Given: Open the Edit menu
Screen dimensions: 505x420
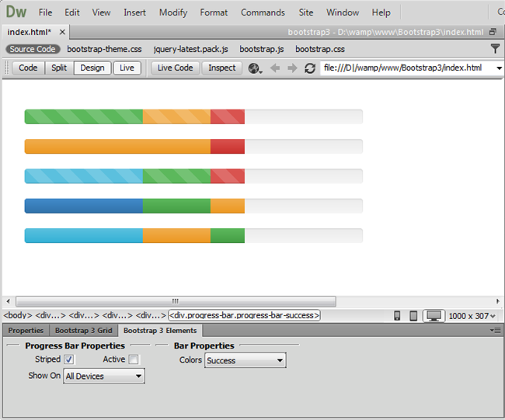Looking at the screenshot, I should pos(71,12).
